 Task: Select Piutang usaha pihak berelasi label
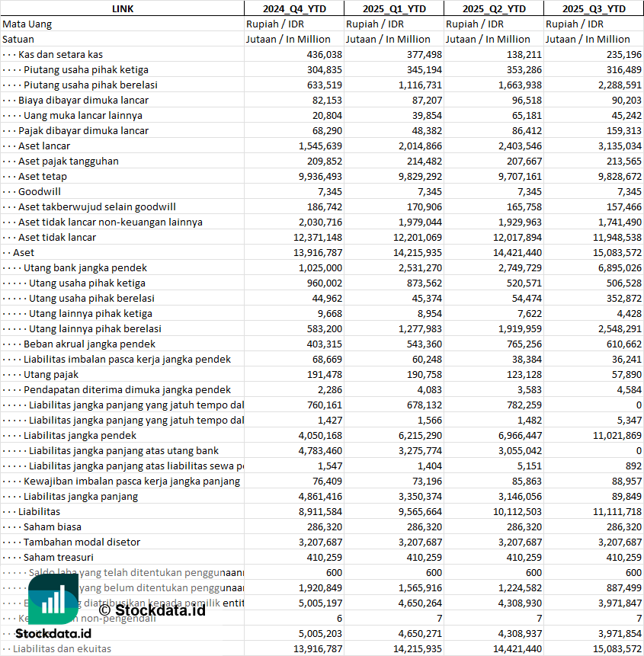click(91, 85)
